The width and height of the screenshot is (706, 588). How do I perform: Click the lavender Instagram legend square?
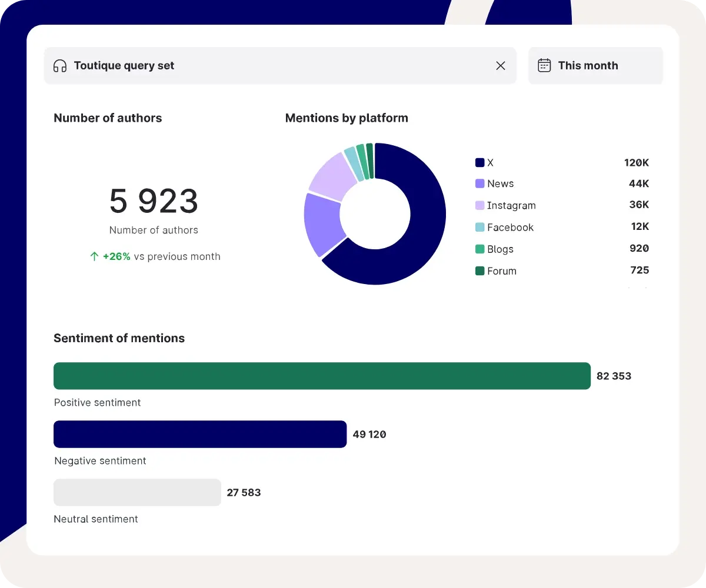tap(479, 205)
